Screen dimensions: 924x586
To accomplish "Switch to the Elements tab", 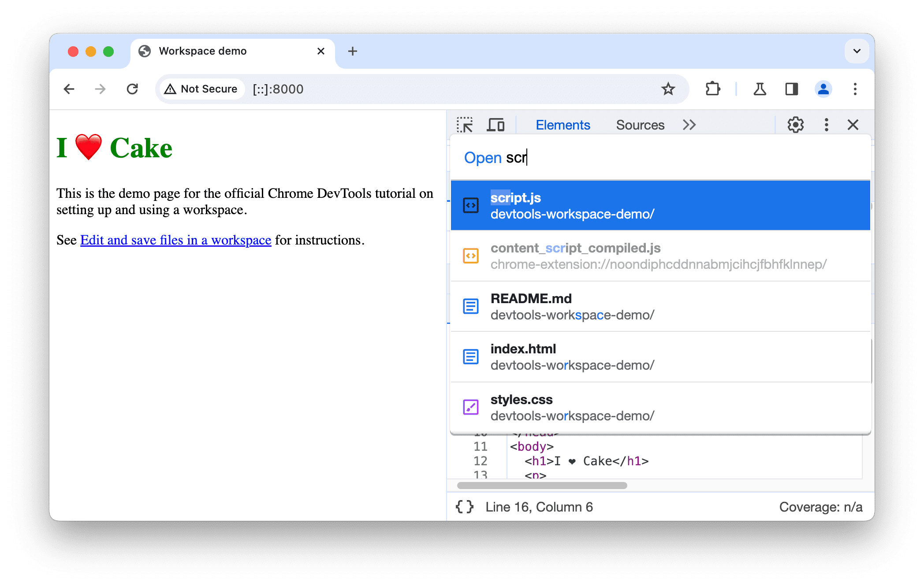I will point(563,124).
